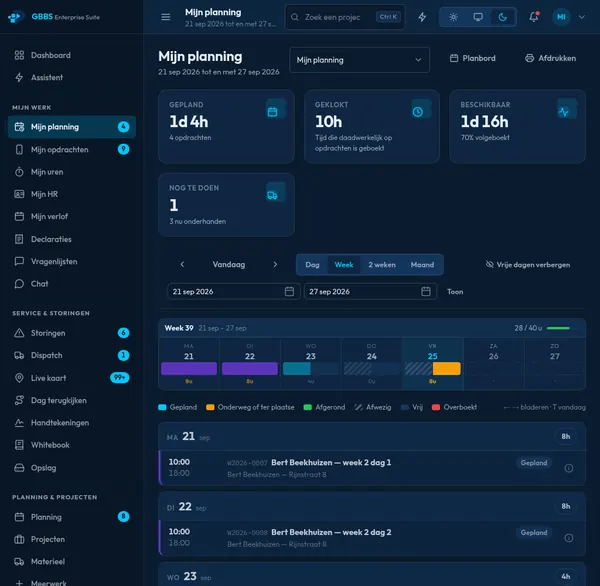
Task: Open end date picker 27 sep 2026
Action: [x=370, y=292]
